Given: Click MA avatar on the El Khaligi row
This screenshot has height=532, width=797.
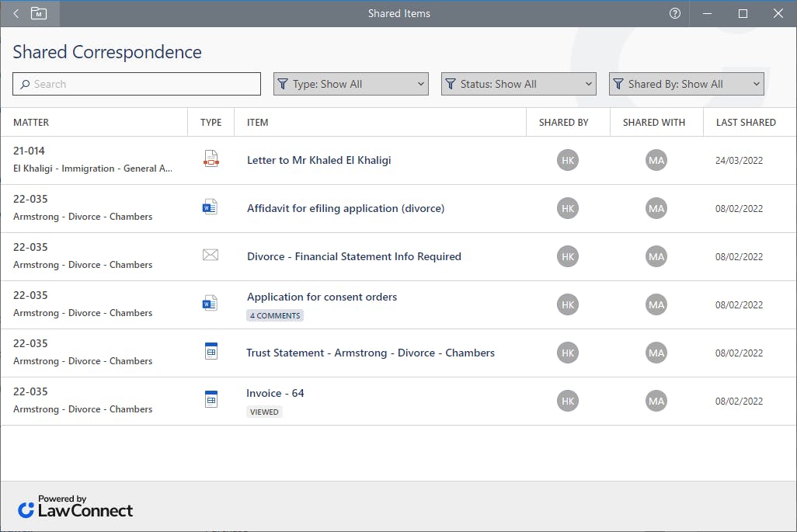Looking at the screenshot, I should pyautogui.click(x=656, y=161).
